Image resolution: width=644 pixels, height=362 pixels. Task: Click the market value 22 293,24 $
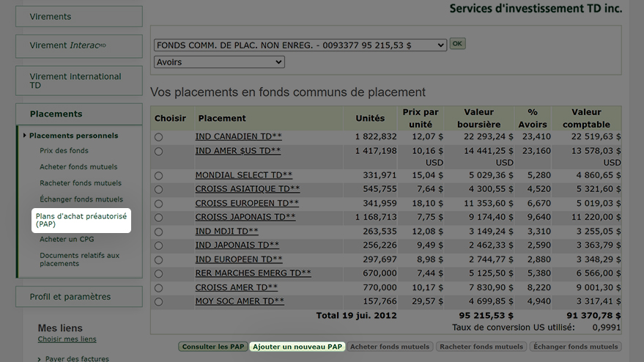point(489,136)
